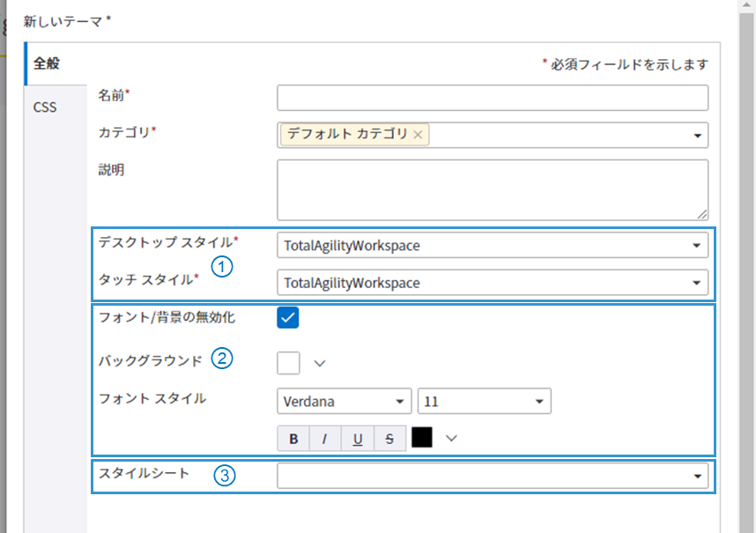Open the Verdana font family dropdown
The height and width of the screenshot is (533, 756).
(x=344, y=402)
